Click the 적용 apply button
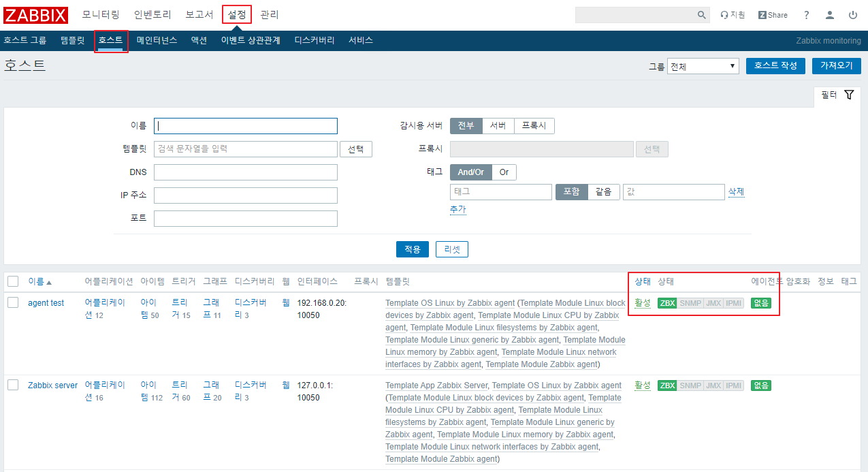This screenshot has height=472, width=868. (x=413, y=249)
